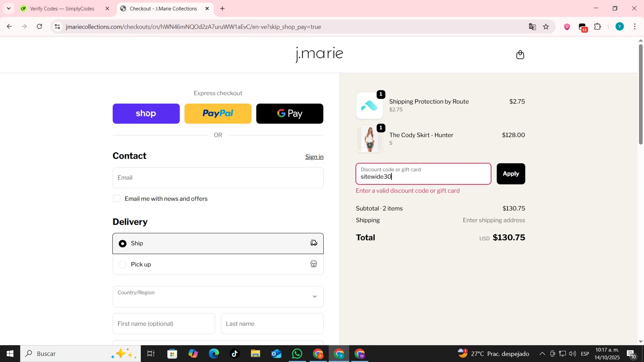Close the Verify Codes SimplyCodes tab
Image resolution: width=644 pixels, height=362 pixels.
107,9
